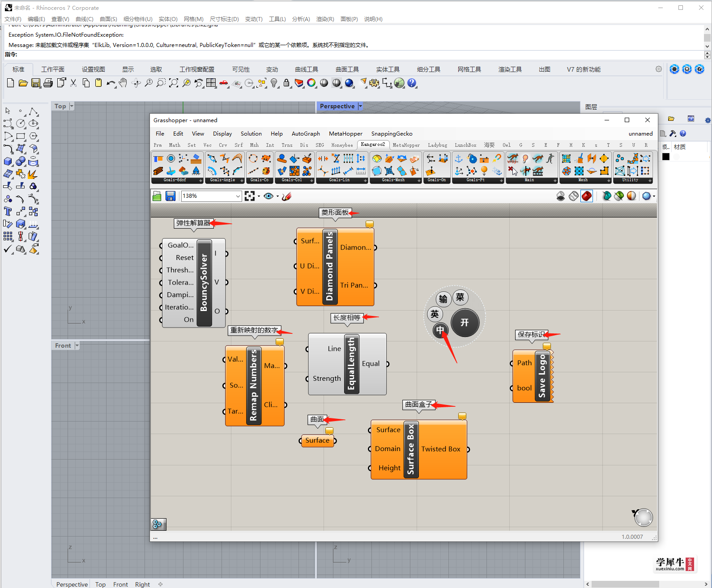Click the Grasshopper markov widget at canvas bottom-left
Viewport: 712px width, 588px height.
click(x=158, y=524)
